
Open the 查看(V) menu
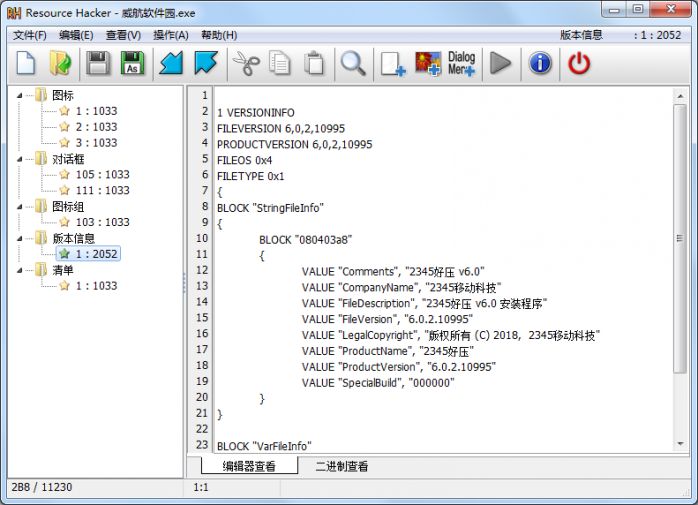click(123, 35)
